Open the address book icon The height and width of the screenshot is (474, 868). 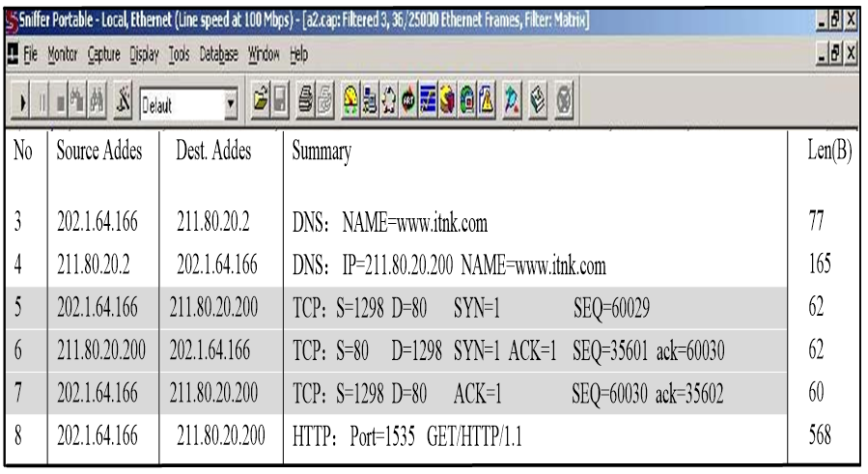point(537,100)
